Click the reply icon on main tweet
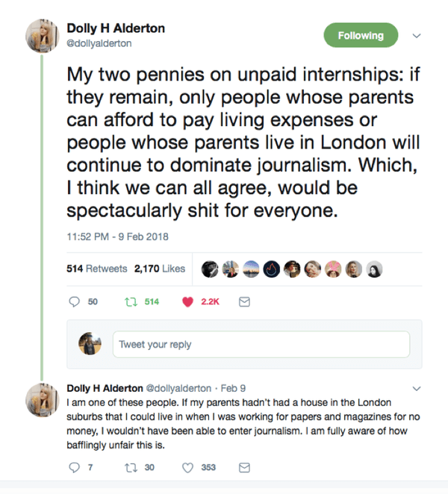The image size is (448, 494). click(74, 301)
